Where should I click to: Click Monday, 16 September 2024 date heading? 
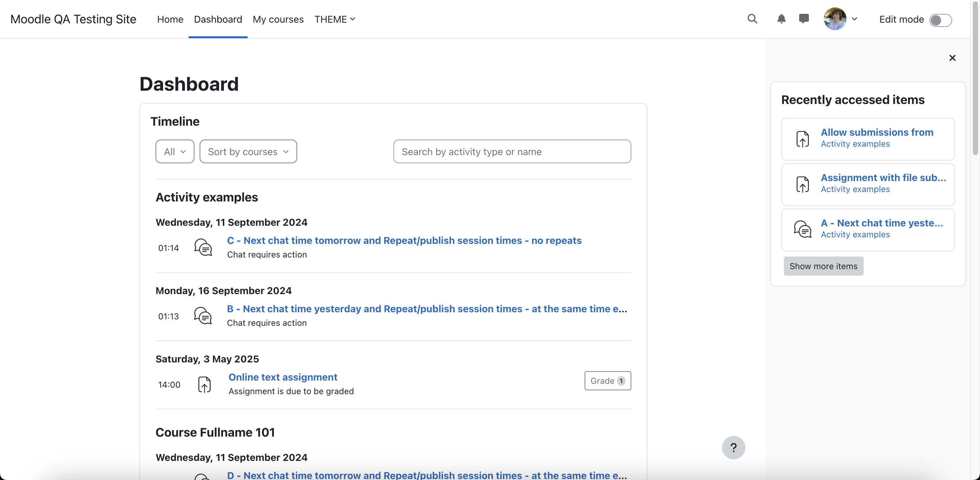coord(224,291)
